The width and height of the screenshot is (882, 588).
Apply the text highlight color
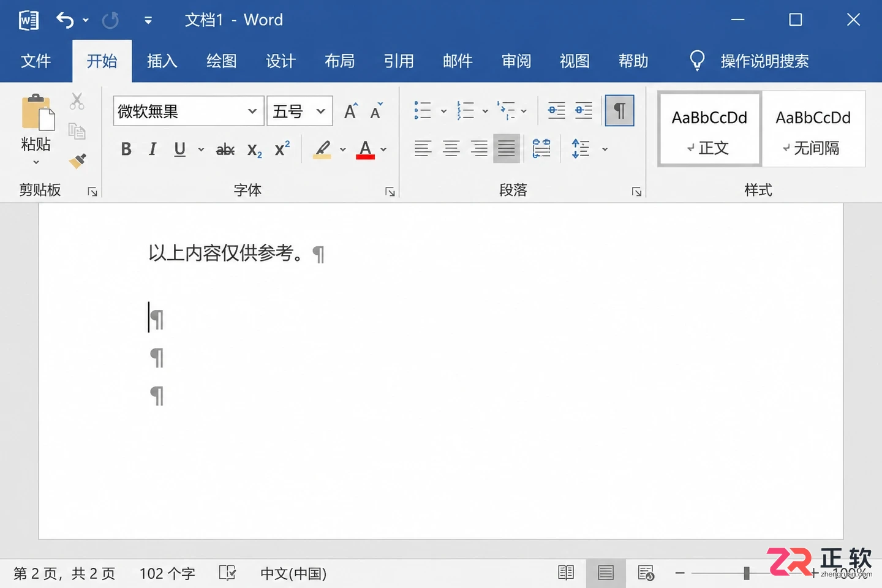click(322, 149)
